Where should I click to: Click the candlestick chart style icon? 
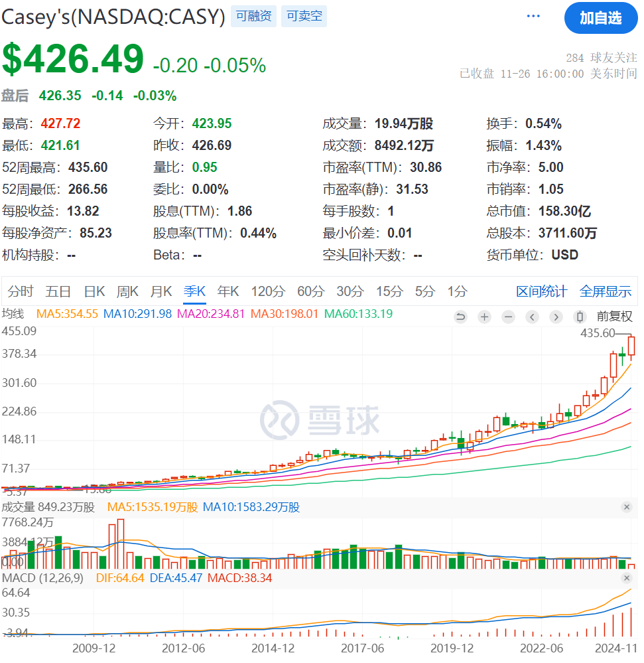pos(580,317)
